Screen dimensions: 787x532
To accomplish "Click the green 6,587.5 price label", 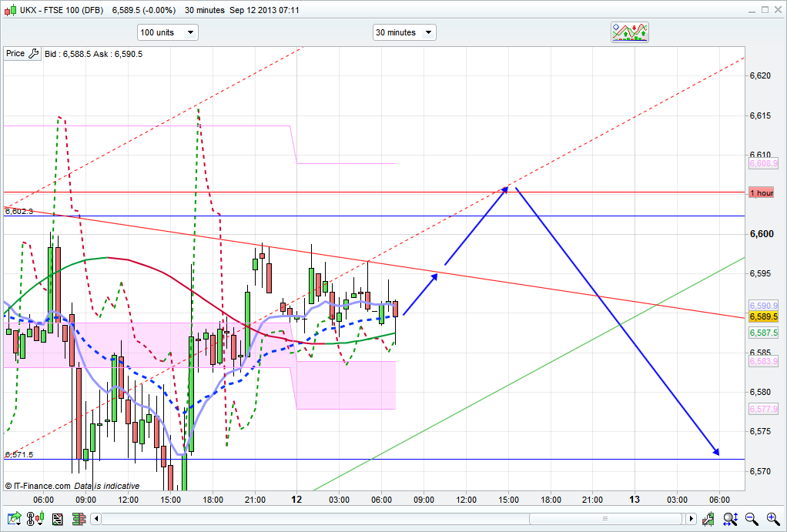I will [763, 333].
